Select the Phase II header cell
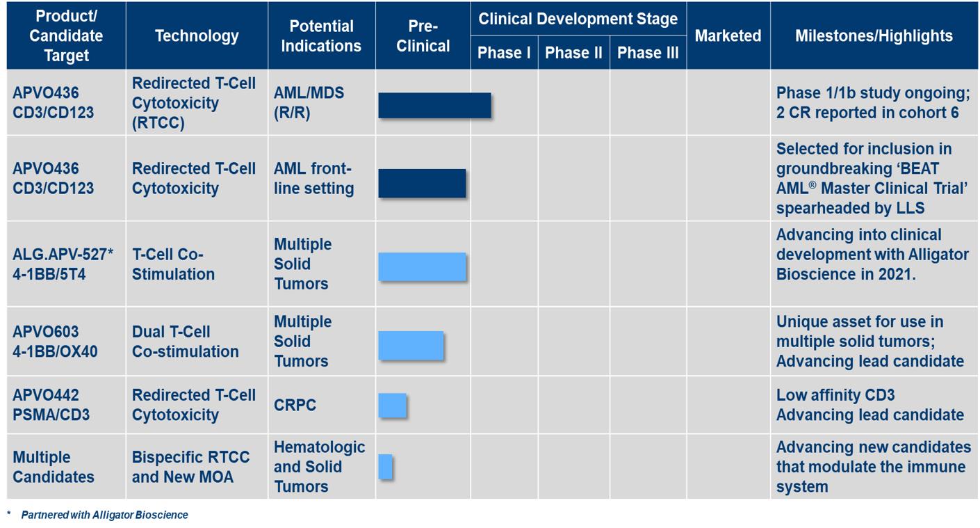 (573, 53)
